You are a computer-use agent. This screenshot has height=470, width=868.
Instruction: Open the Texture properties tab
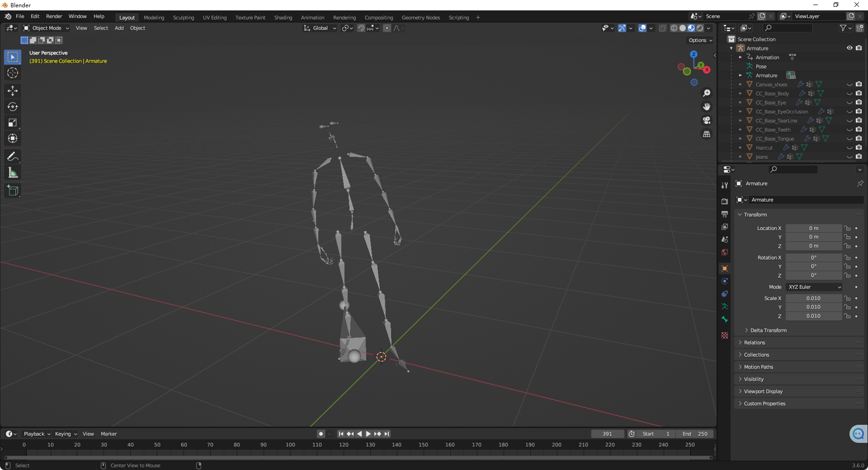724,335
